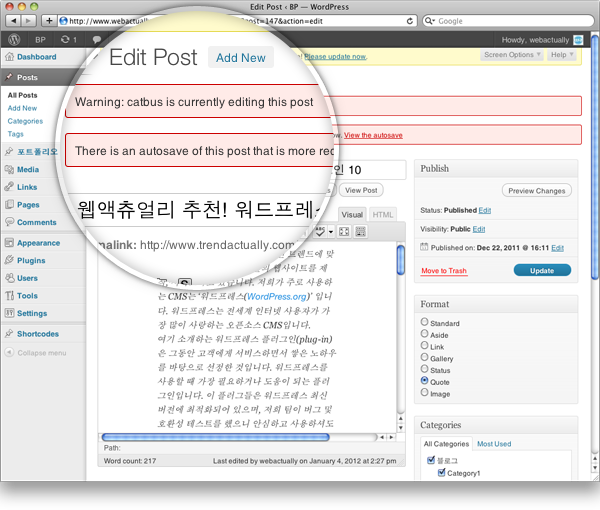Open spellcheck language dropdown arrow
Viewport: 600px width, 510px height.
[331, 231]
